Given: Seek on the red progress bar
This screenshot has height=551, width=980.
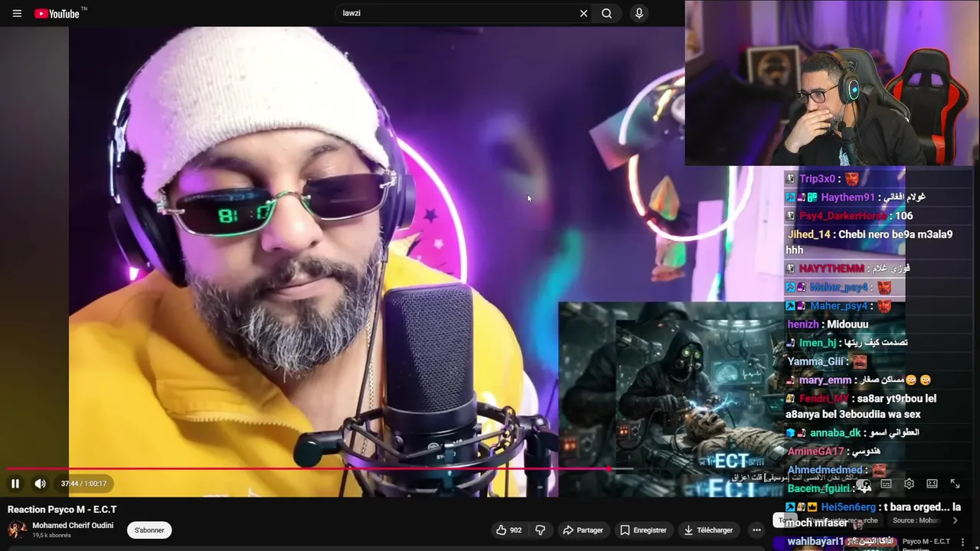Looking at the screenshot, I should [306, 468].
